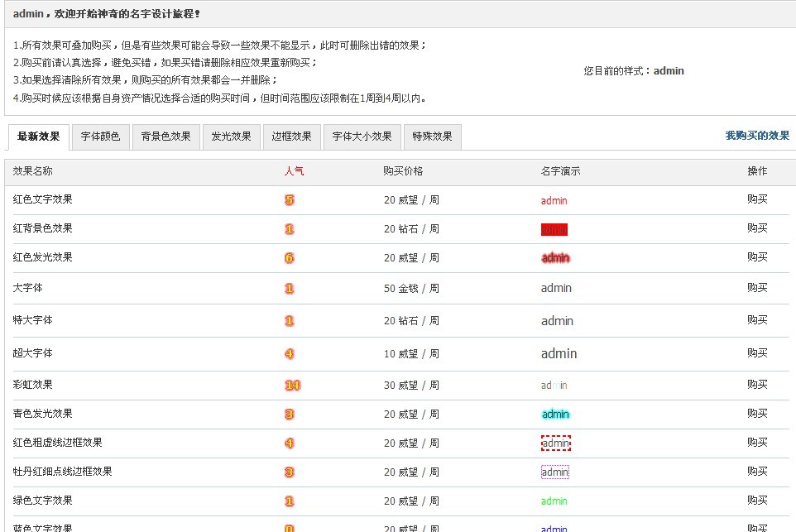The image size is (796, 532).
Task: Click 购买 in the 彩虹效果 row
Action: pos(757,385)
